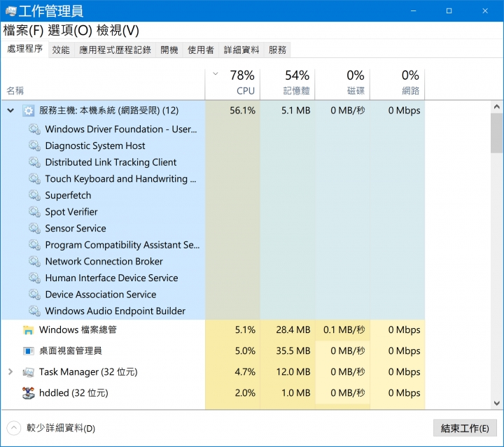
Task: Switch to the 處理程序 tab
Action: (x=24, y=49)
